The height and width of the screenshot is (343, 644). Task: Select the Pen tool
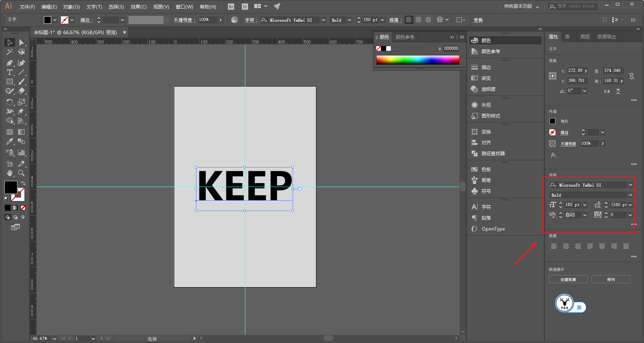coord(10,62)
